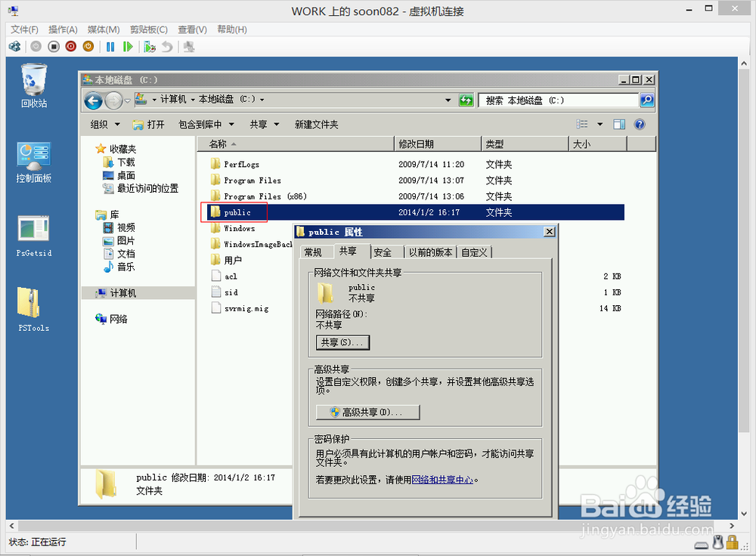Open the Recycle Bin desktop icon

[34, 86]
